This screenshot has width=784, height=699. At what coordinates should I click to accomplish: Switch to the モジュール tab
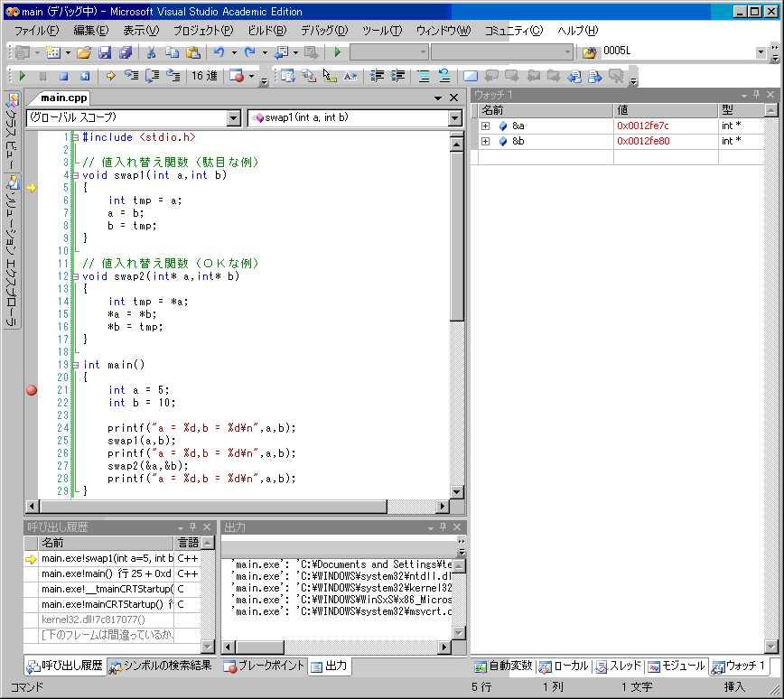[677, 666]
